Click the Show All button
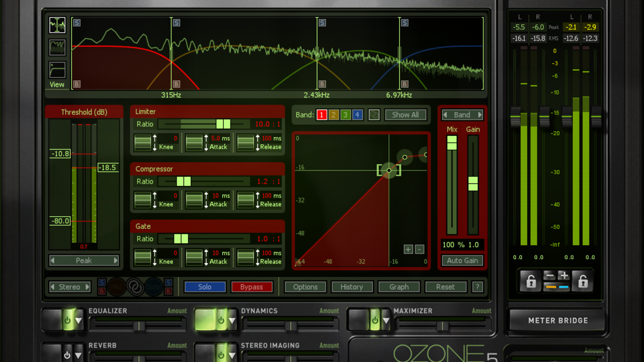This screenshot has width=644, height=362. click(x=406, y=115)
